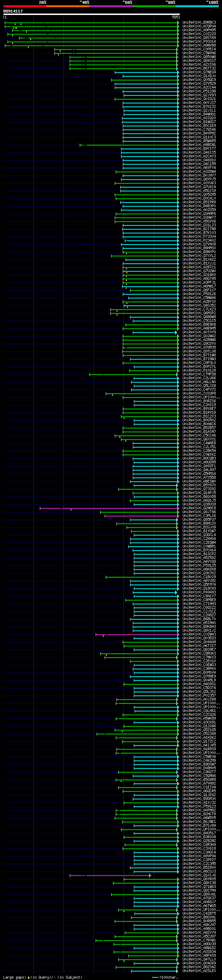
Task: Click green alignment bar of UniRef100_A9BCN1
Action: tap(129, 145)
